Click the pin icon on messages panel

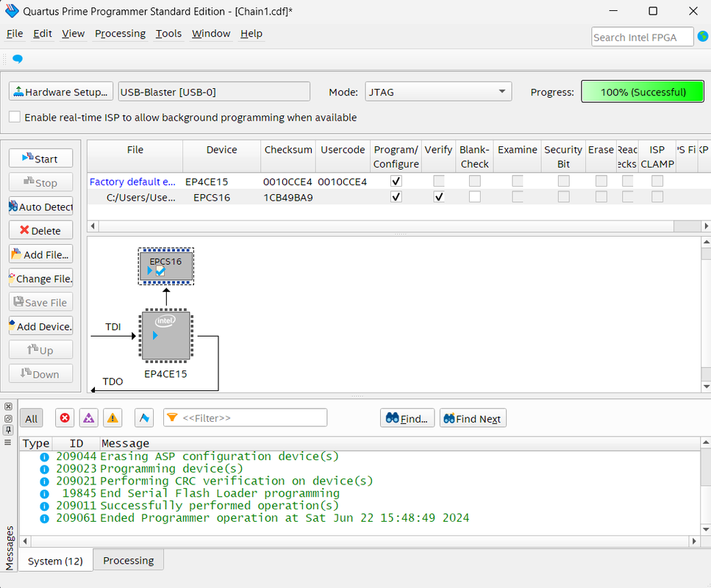coord(8,430)
